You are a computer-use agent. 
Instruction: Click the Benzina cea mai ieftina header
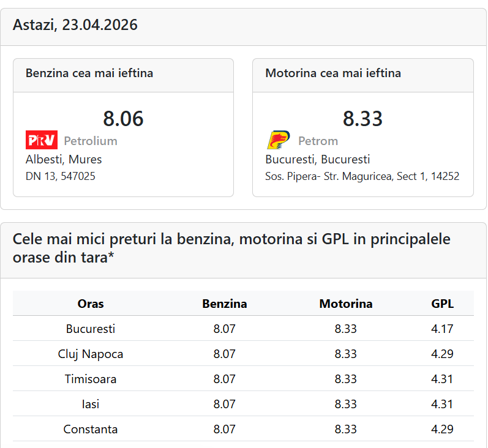tap(89, 73)
